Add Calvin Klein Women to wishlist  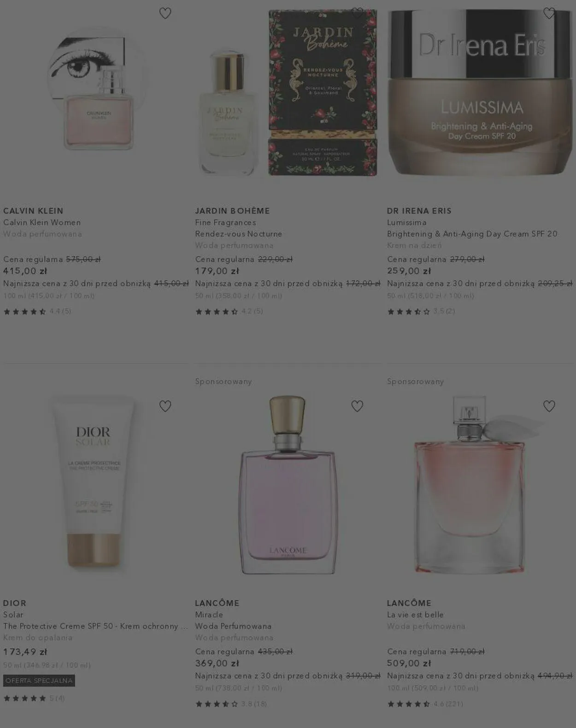pyautogui.click(x=165, y=13)
